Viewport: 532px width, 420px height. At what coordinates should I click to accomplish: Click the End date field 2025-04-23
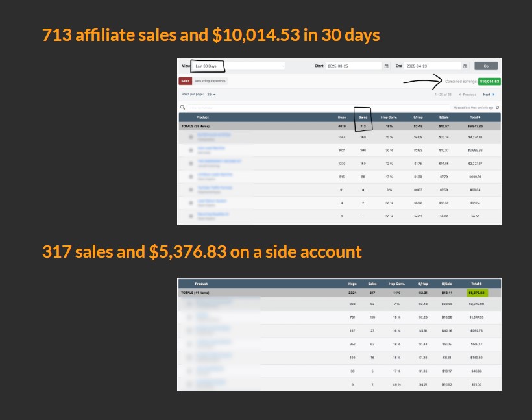[432, 66]
